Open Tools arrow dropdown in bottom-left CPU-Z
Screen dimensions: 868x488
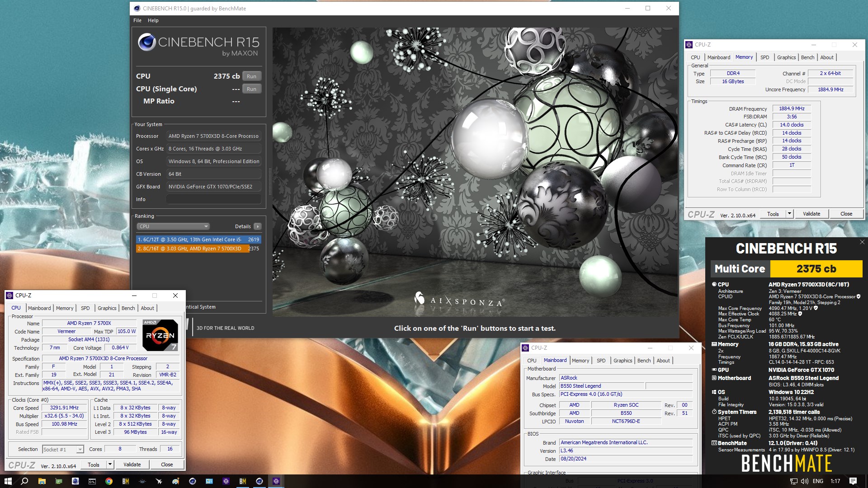109,465
